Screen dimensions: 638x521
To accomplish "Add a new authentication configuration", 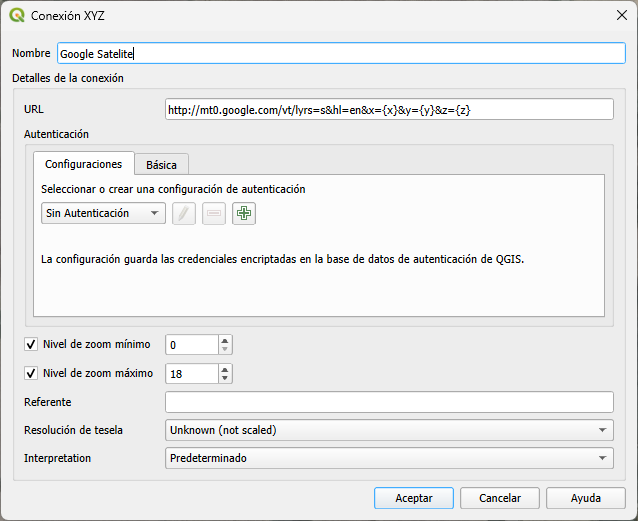I will 244,213.
